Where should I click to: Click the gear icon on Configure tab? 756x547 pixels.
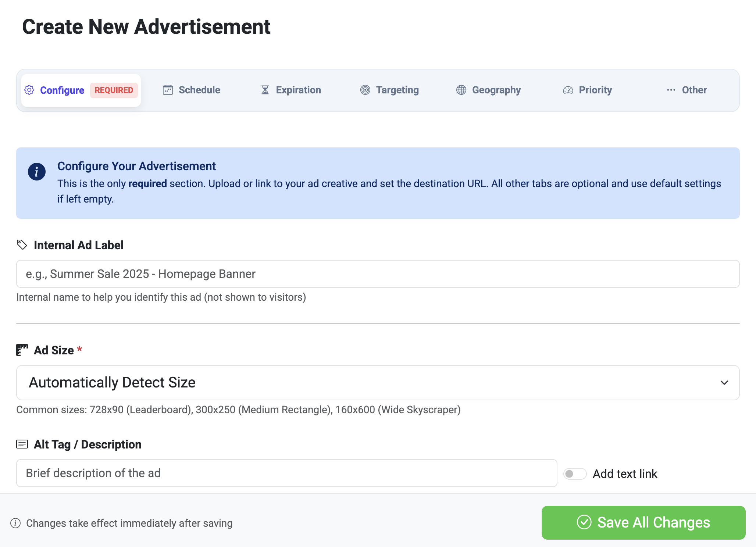point(29,90)
